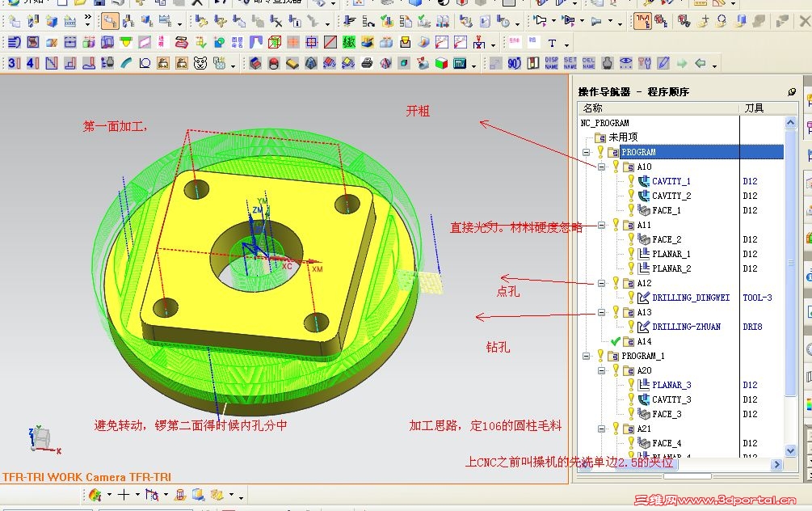Click the green left arrow icon

coord(701,63)
